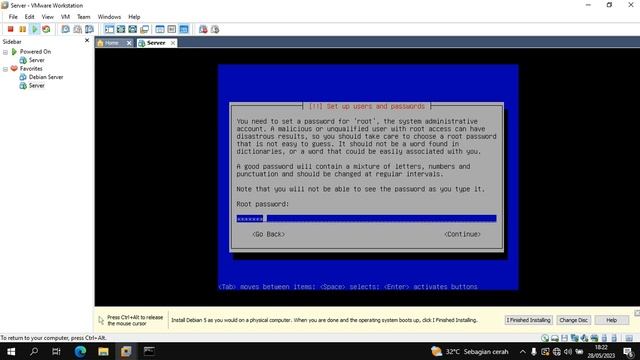
Task: Select Go Back in installer dialog
Action: coord(268,234)
